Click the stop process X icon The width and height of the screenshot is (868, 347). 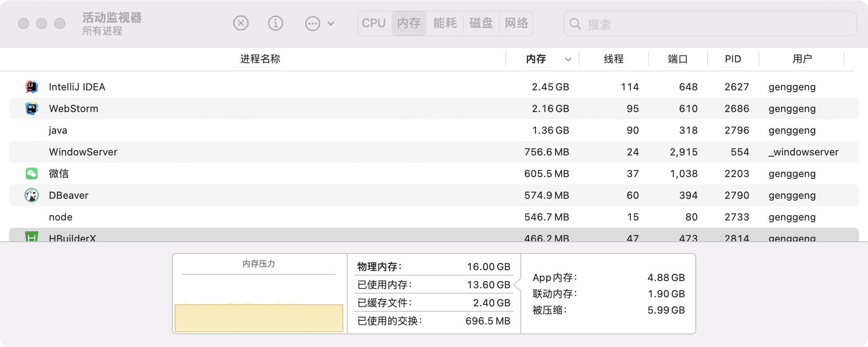pos(241,23)
